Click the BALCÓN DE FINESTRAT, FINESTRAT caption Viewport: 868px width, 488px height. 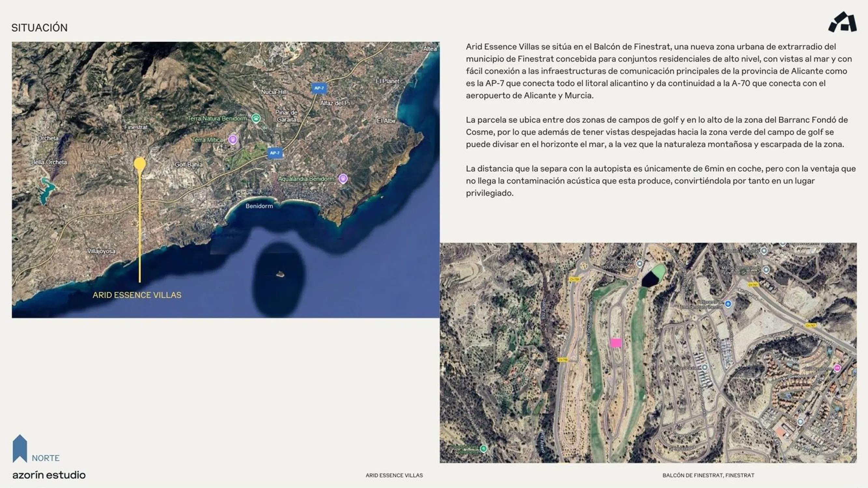coord(708,475)
